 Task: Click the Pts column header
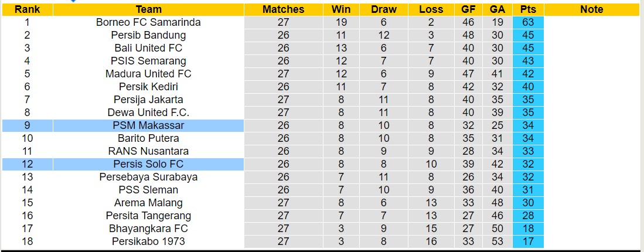pos(527,9)
